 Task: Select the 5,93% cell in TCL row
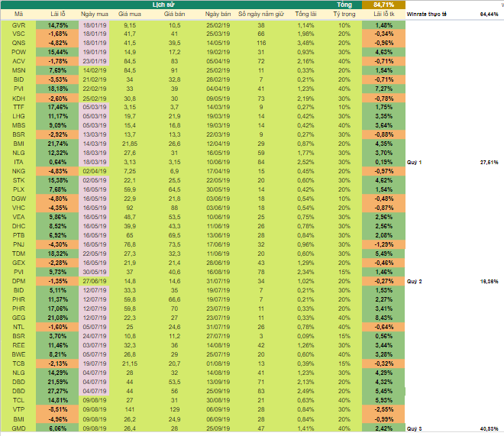coord(383,400)
